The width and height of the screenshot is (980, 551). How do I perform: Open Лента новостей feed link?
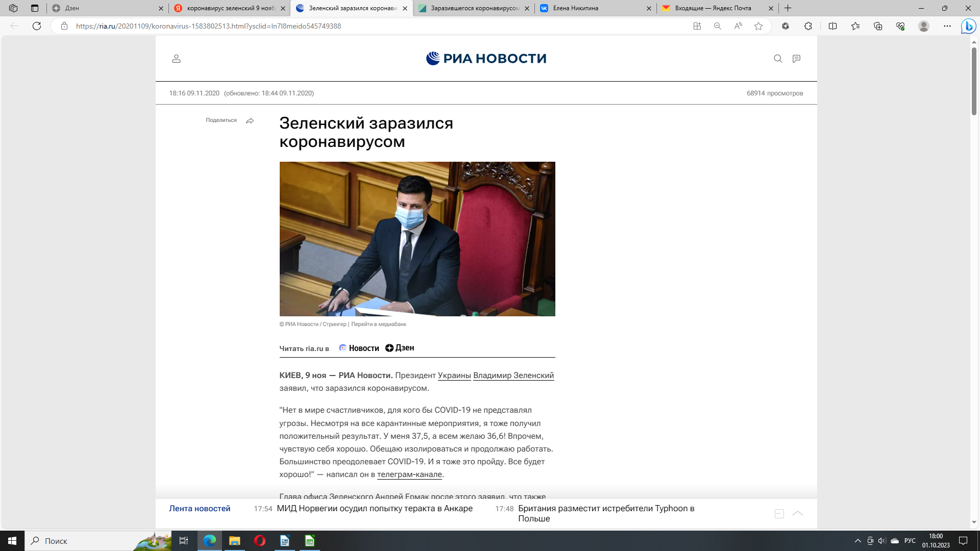click(200, 509)
